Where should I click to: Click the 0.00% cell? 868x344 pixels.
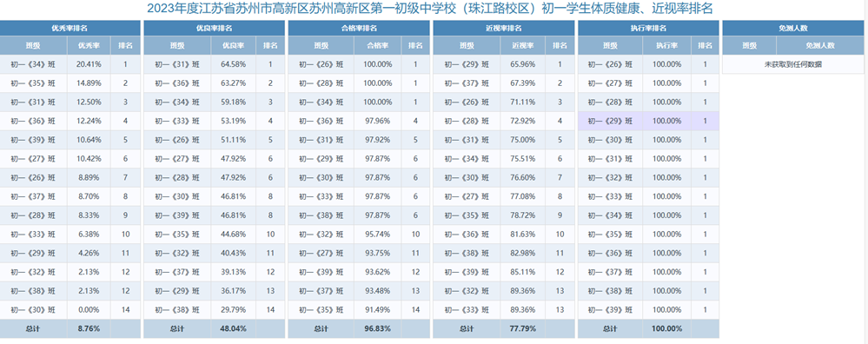click(89, 309)
